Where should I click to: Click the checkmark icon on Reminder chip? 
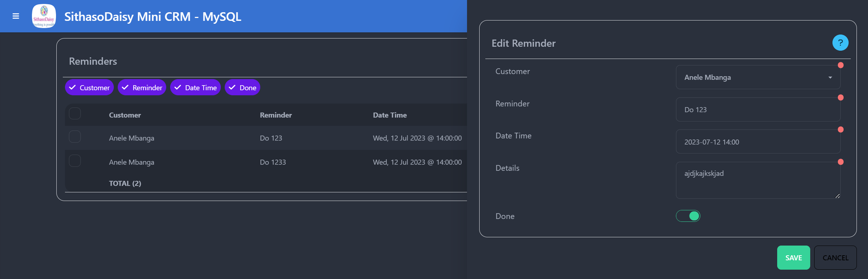[x=125, y=87]
